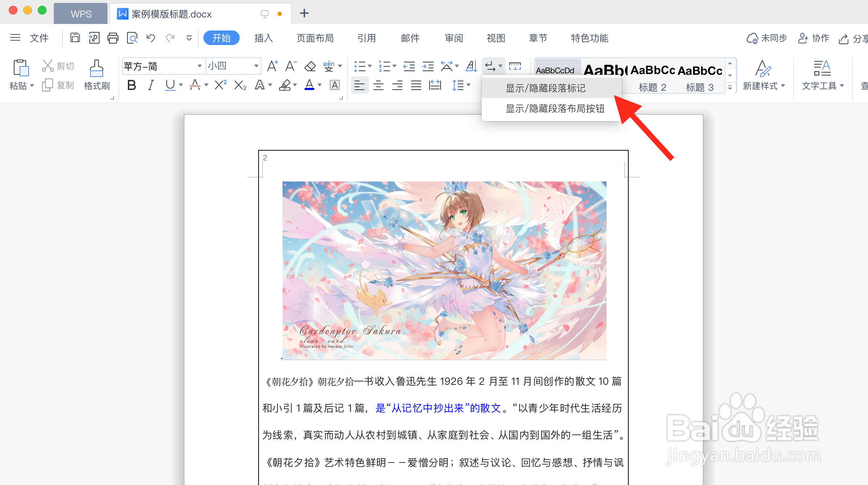Viewport: 868px width, 485px height.
Task: Toggle Bold formatting
Action: click(131, 85)
